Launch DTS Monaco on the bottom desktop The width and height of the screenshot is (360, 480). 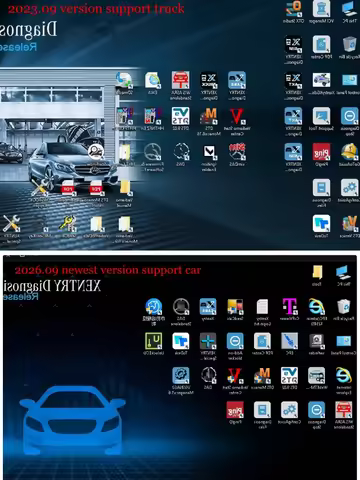tap(262, 376)
